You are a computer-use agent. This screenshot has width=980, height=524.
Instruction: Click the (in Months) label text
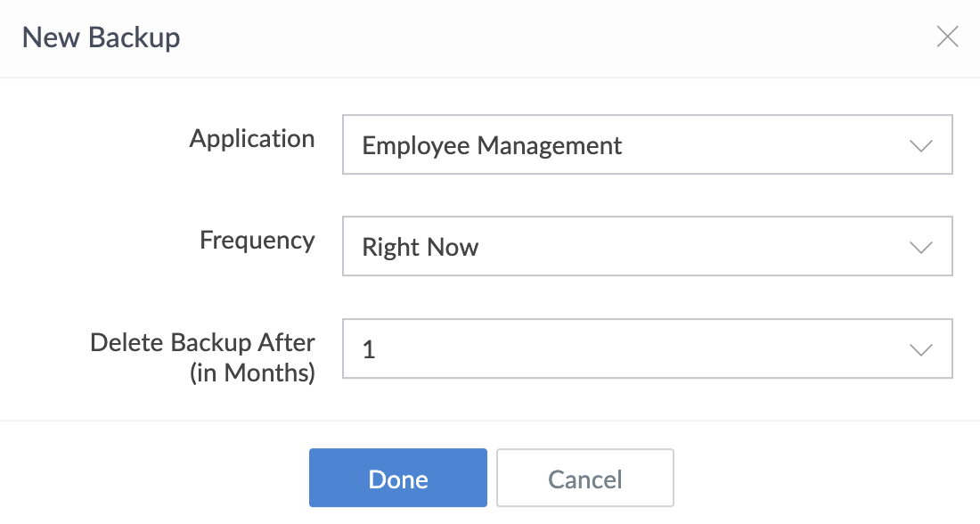[252, 373]
